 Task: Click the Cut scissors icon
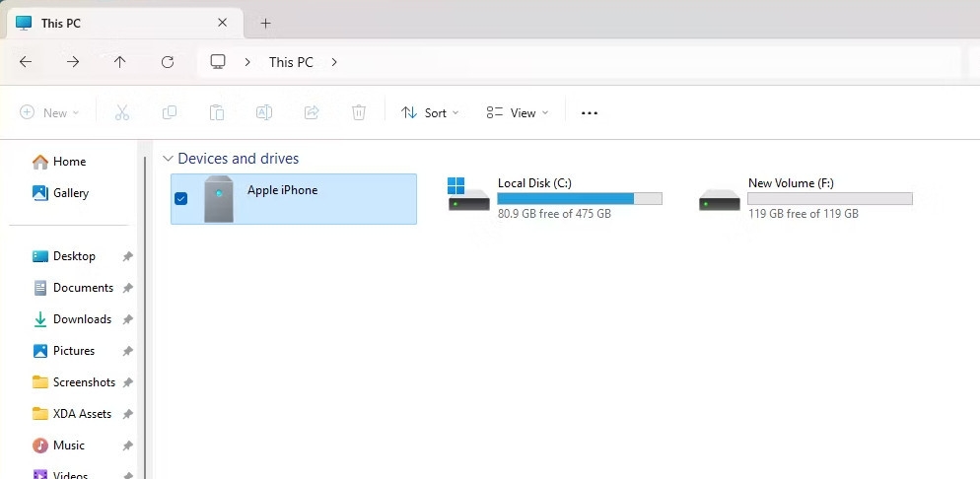click(x=122, y=113)
